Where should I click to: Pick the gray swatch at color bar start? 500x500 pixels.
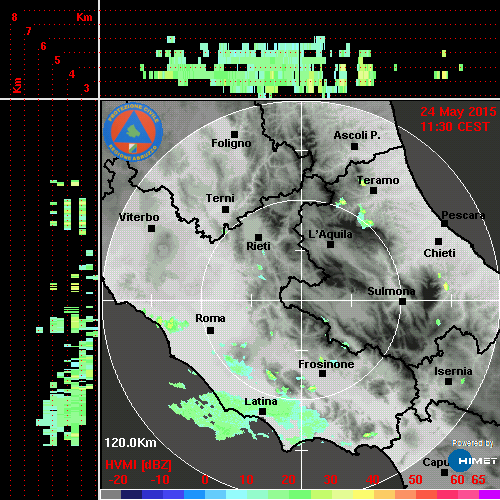[x=111, y=495]
